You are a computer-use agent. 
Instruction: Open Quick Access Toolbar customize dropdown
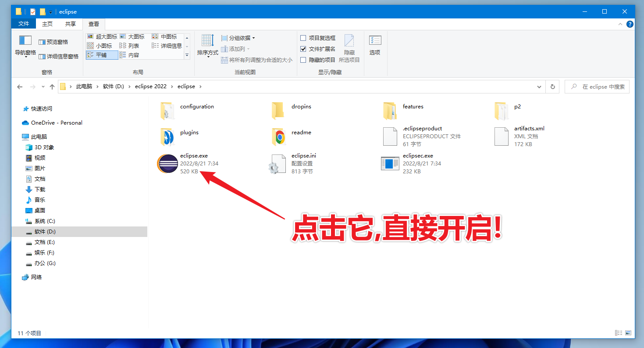[x=51, y=12]
